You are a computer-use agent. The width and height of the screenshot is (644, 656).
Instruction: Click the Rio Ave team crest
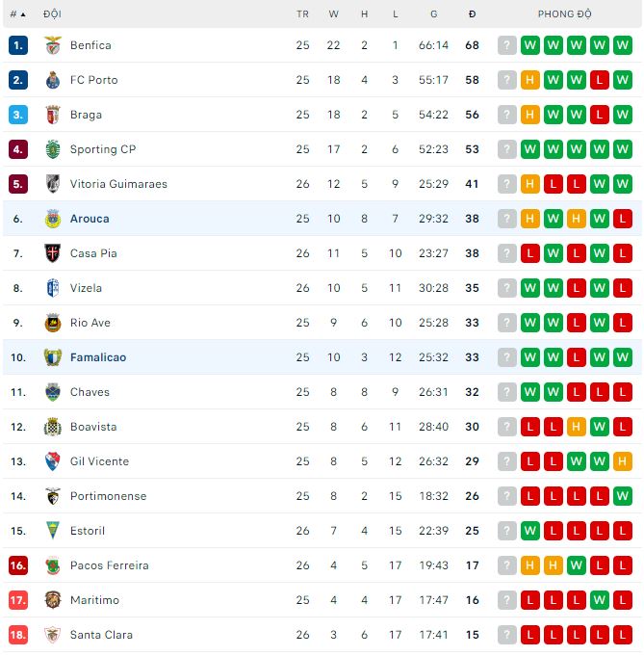53,323
